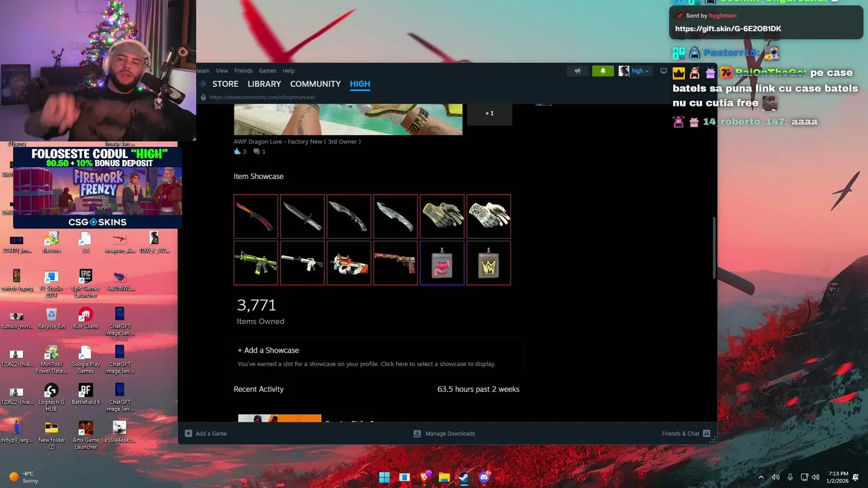Open weather widget showing -6°C Sunny

(x=24, y=477)
